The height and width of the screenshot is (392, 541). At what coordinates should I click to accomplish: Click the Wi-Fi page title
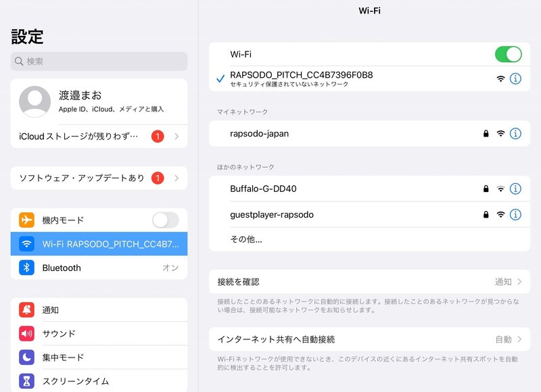(x=369, y=11)
